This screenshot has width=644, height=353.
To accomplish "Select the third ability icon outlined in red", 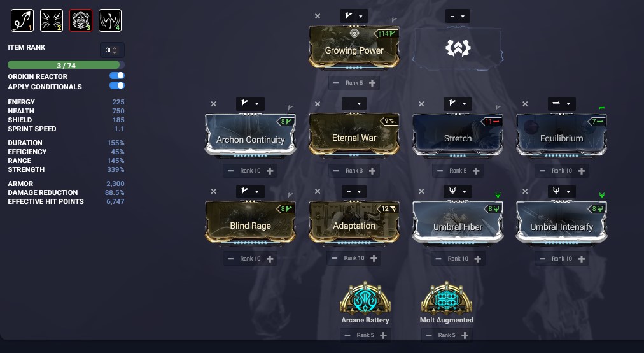I will click(x=81, y=20).
